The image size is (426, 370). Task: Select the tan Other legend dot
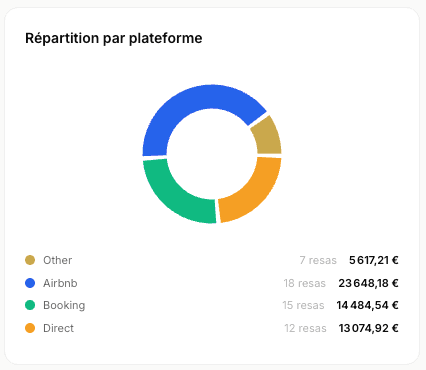[30, 260]
